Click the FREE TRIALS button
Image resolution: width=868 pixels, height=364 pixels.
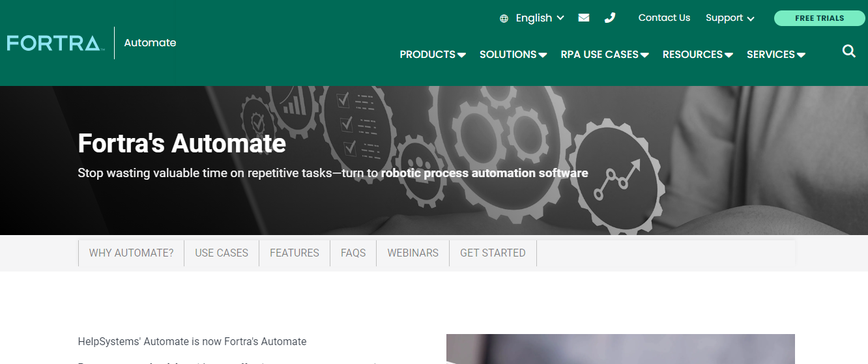tap(819, 18)
